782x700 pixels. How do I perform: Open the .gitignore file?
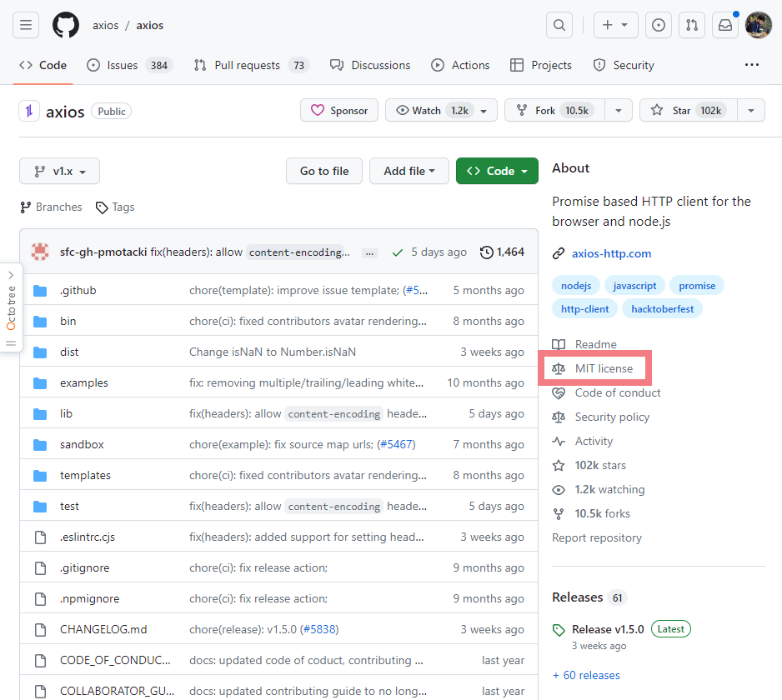[84, 567]
